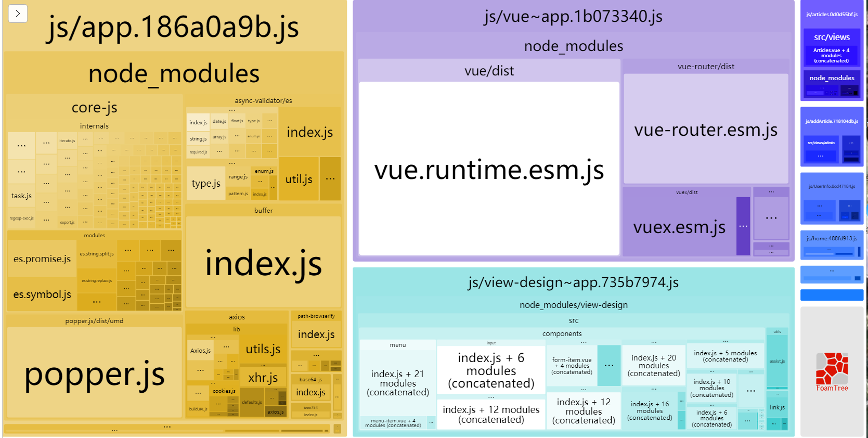
Task: Select js/UserInfo.0cd47184.js chunk
Action: tap(832, 186)
